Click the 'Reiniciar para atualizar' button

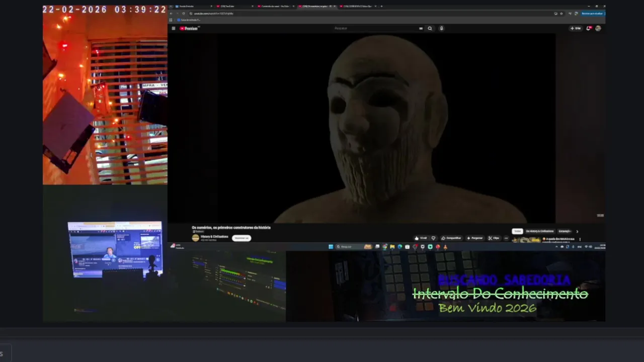[592, 14]
